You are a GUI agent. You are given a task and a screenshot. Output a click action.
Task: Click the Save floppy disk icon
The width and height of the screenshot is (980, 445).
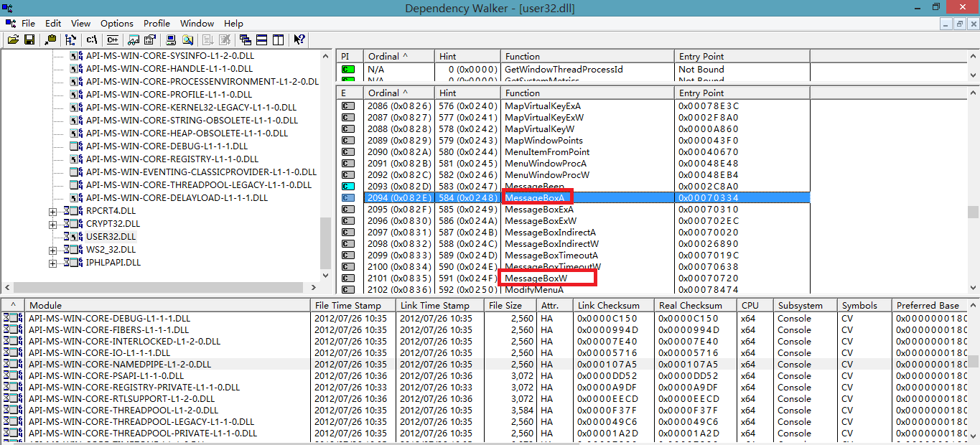pyautogui.click(x=29, y=39)
